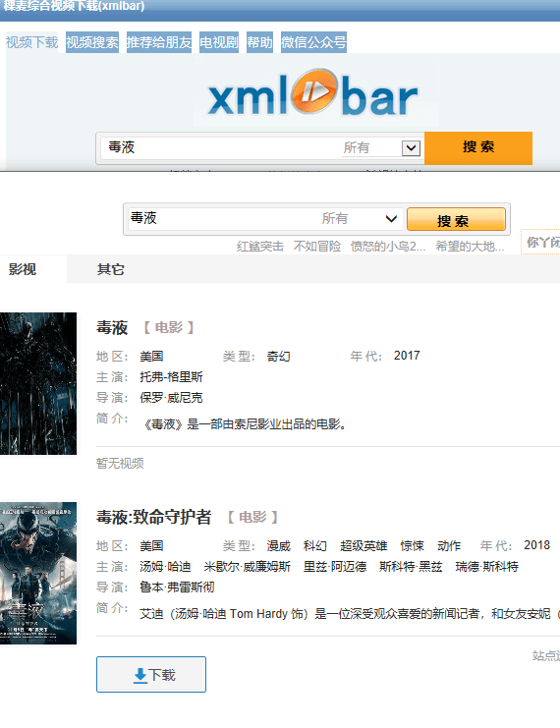
Task: Open the 毒液 2017 movie poster
Action: [x=38, y=383]
